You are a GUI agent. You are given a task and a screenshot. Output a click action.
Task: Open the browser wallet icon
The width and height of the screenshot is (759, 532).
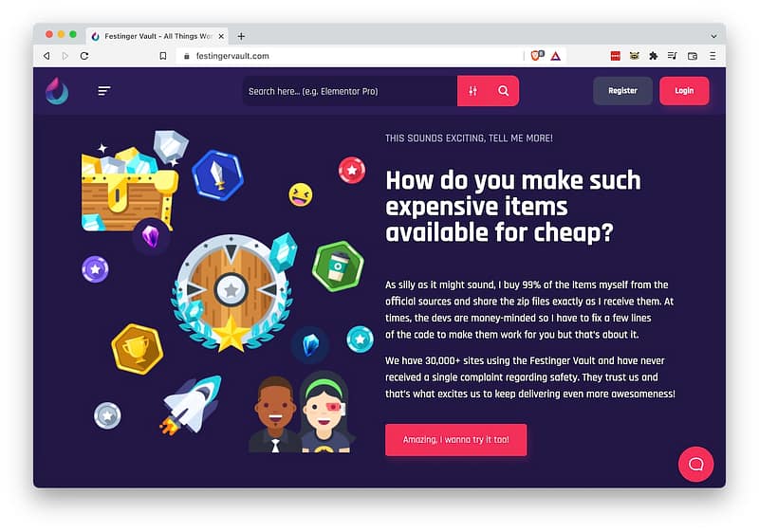pos(693,56)
